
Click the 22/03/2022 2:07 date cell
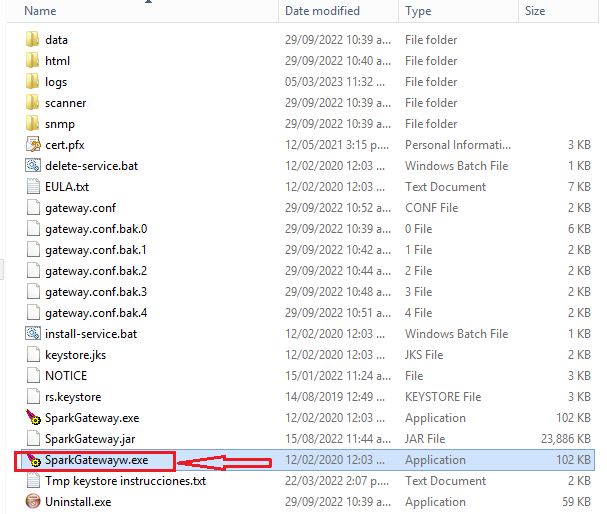click(x=337, y=481)
